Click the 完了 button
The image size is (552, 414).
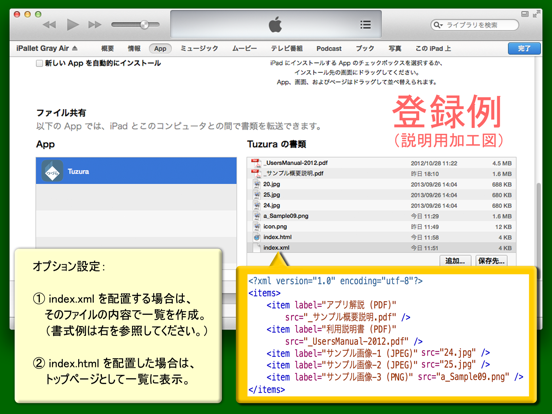click(x=524, y=49)
